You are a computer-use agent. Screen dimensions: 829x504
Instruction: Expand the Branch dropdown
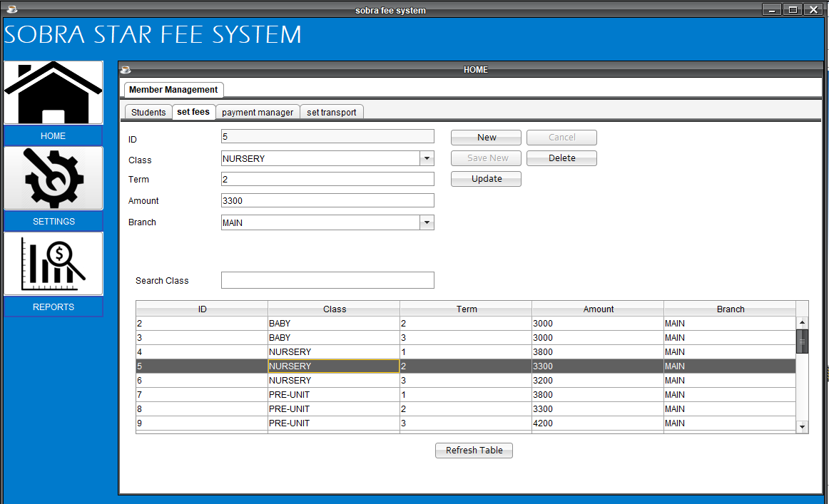(x=427, y=222)
